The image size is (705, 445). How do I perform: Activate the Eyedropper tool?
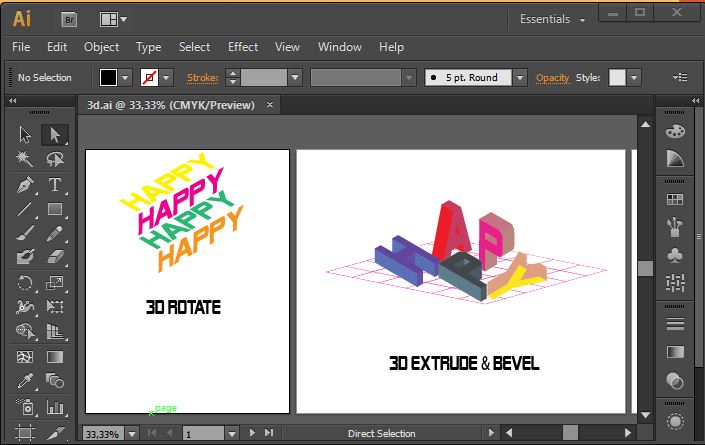tap(25, 381)
